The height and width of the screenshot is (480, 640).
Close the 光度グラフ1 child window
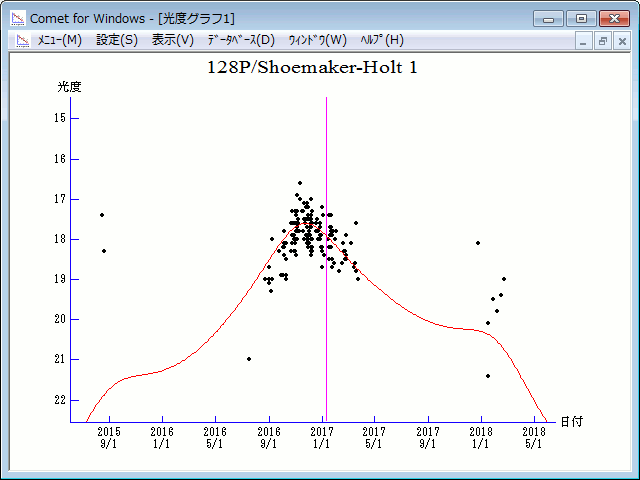622,41
